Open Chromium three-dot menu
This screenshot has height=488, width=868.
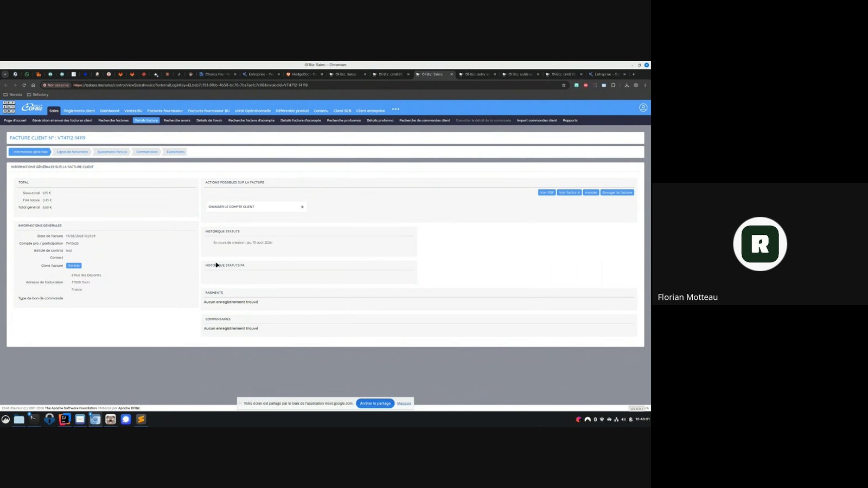[x=645, y=85]
